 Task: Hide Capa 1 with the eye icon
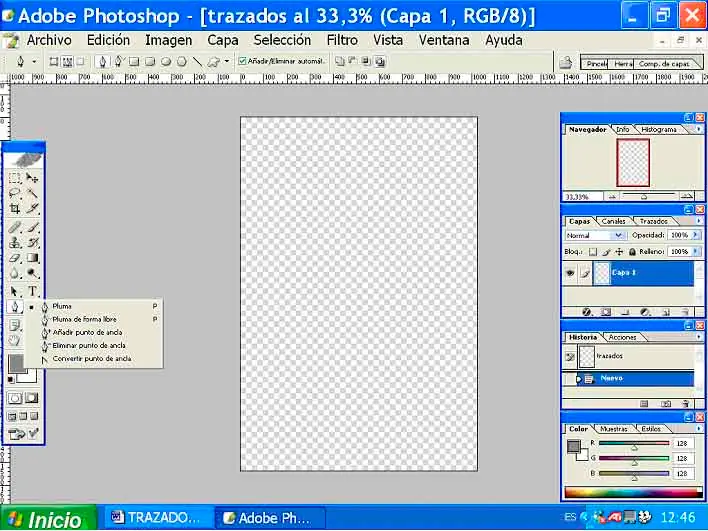point(570,273)
